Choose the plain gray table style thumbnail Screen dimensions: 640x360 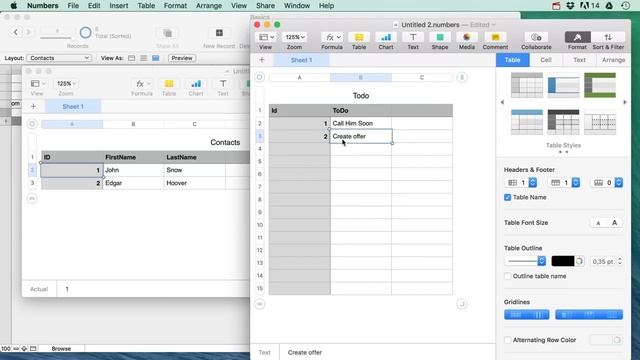pyautogui.click(x=527, y=85)
